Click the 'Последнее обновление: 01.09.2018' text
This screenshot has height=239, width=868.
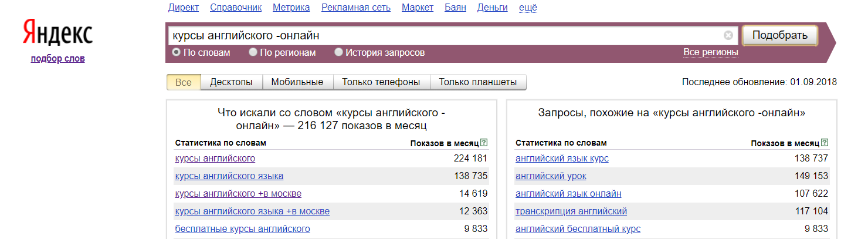[759, 82]
